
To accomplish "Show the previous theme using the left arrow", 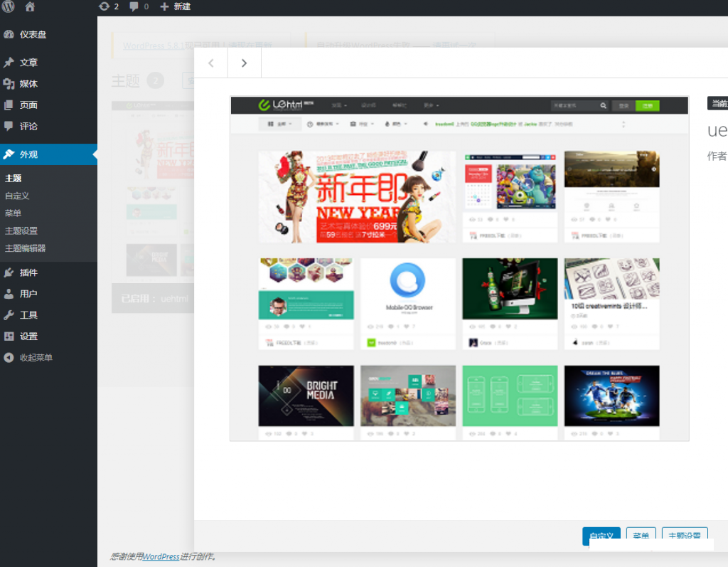I will tap(211, 63).
